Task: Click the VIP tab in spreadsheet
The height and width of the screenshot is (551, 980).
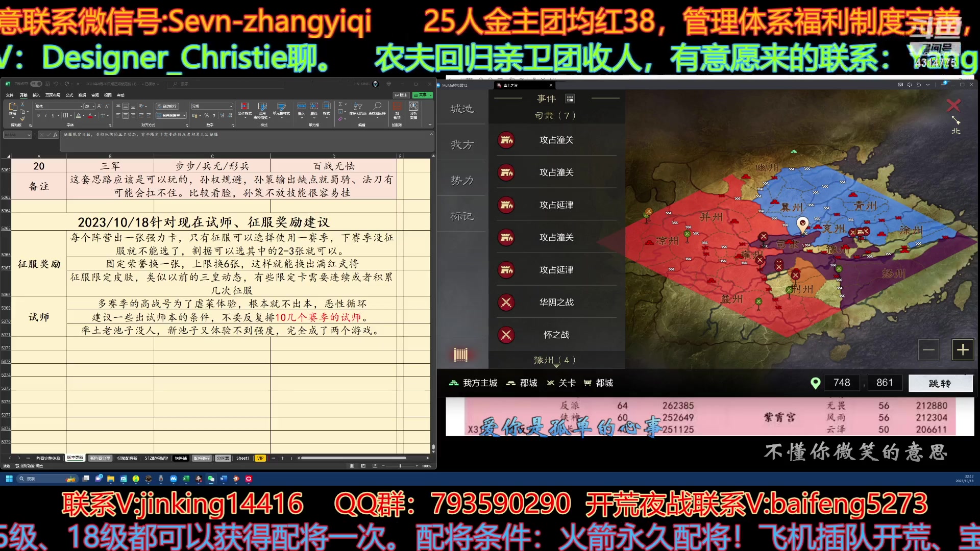Action: (x=260, y=458)
